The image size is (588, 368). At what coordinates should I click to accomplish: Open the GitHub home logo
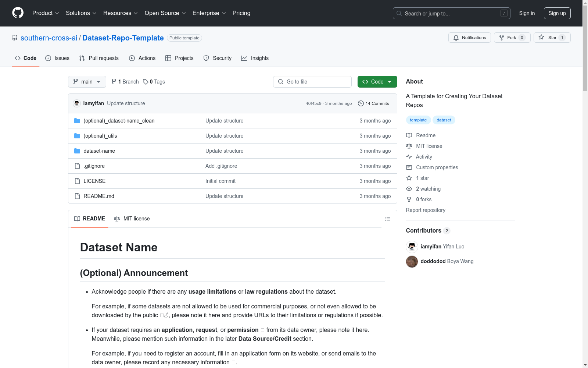click(18, 13)
